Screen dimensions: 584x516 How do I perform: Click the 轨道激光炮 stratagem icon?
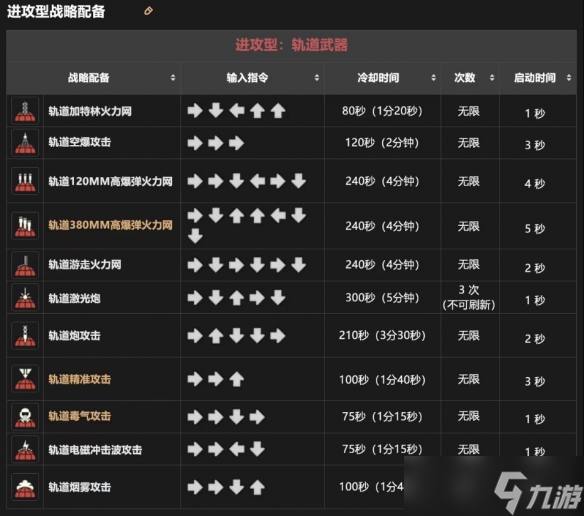coord(25,297)
